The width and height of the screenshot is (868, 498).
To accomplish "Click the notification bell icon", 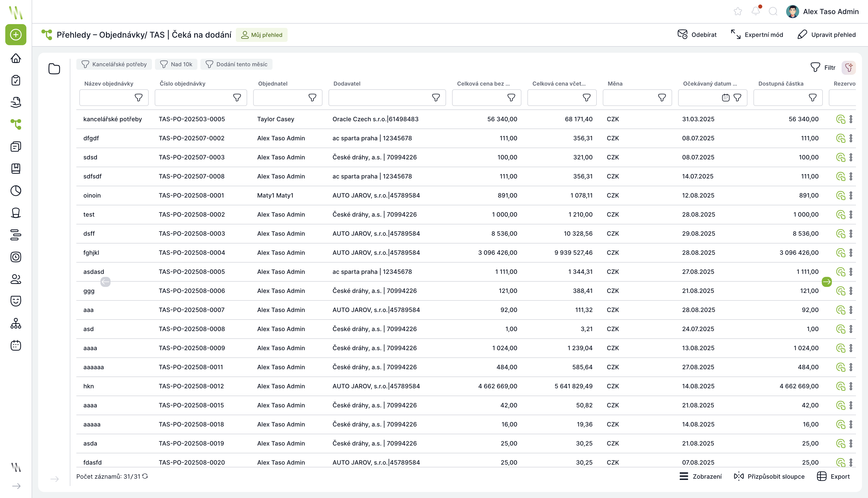I will (x=756, y=11).
